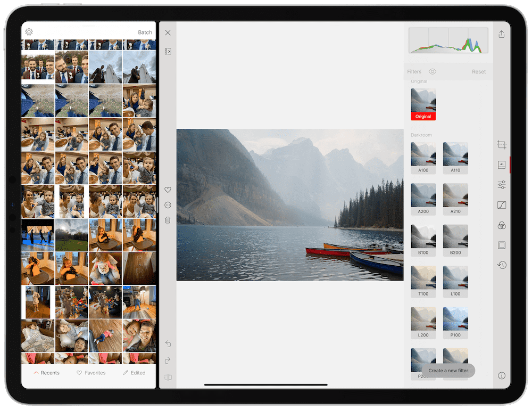Redo the last edit
Image resolution: width=532 pixels, height=410 pixels.
(x=168, y=360)
